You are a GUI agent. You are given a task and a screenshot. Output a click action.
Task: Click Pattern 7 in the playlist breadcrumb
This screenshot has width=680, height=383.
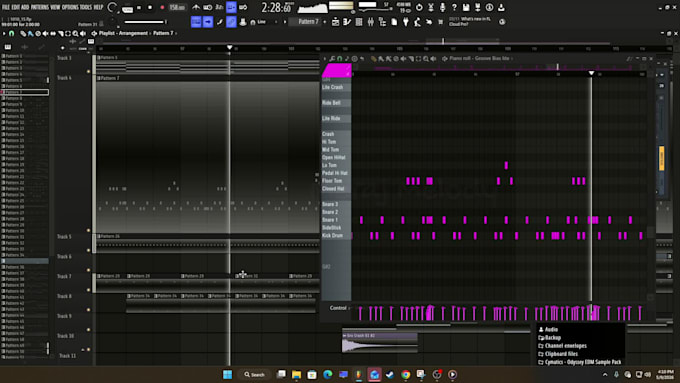tap(163, 33)
